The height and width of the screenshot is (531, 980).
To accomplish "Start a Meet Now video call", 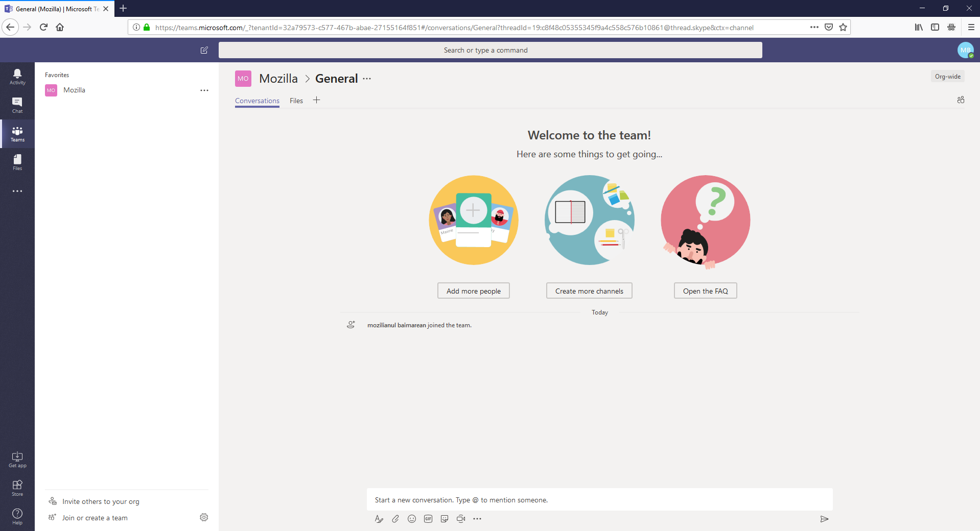I will (x=461, y=519).
